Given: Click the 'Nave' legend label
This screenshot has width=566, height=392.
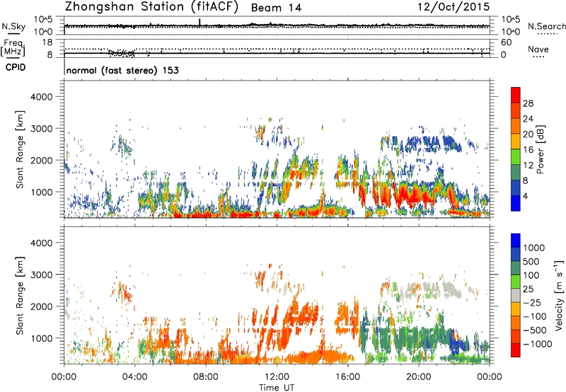Looking at the screenshot, I should point(538,50).
